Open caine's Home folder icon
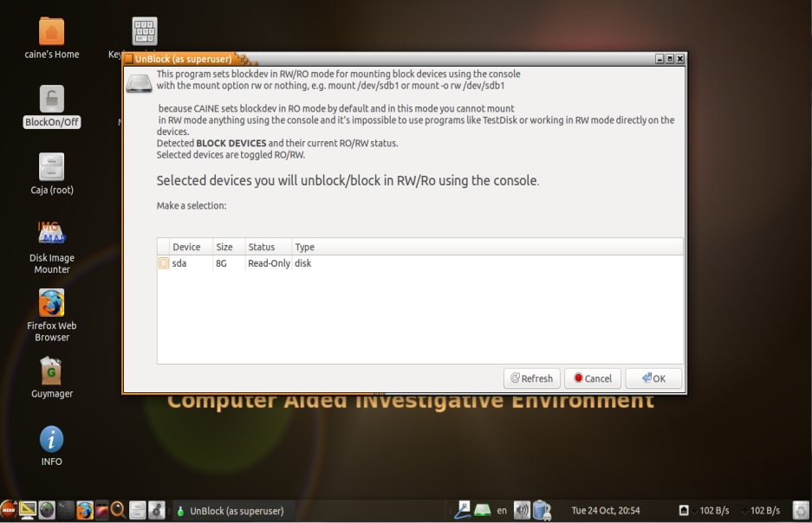 [x=51, y=31]
